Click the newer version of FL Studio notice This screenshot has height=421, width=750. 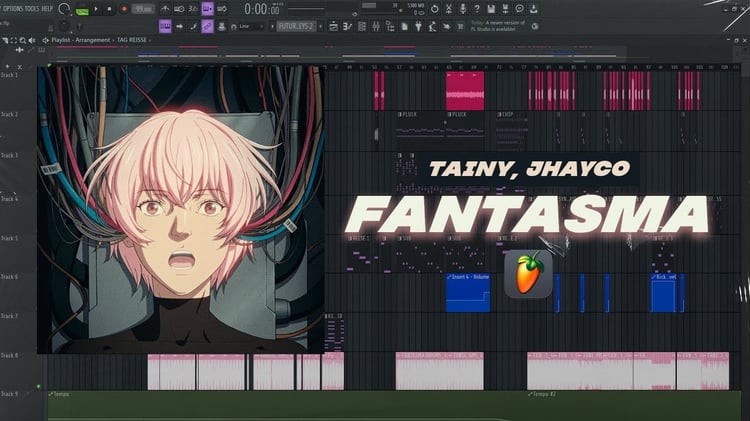point(497,26)
